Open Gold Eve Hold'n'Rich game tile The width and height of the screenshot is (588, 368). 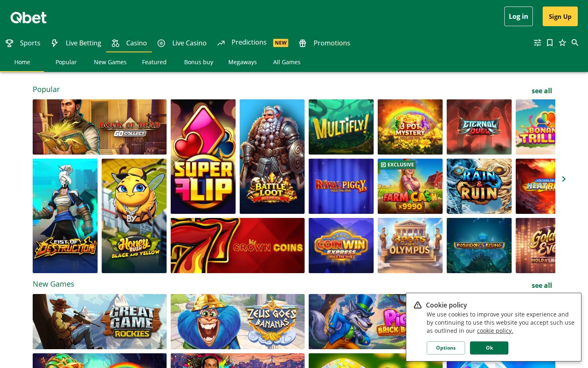(x=535, y=245)
